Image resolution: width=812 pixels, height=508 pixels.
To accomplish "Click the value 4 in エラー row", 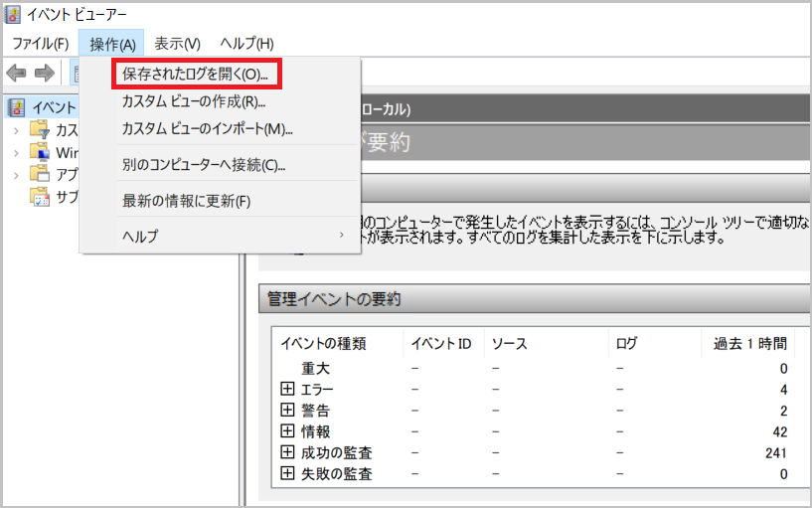I will (783, 390).
